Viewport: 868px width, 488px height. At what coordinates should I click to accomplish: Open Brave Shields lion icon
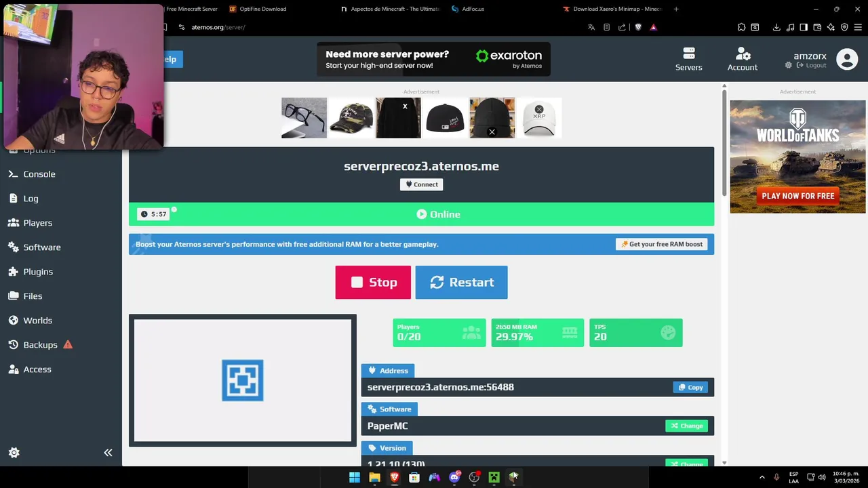(638, 27)
